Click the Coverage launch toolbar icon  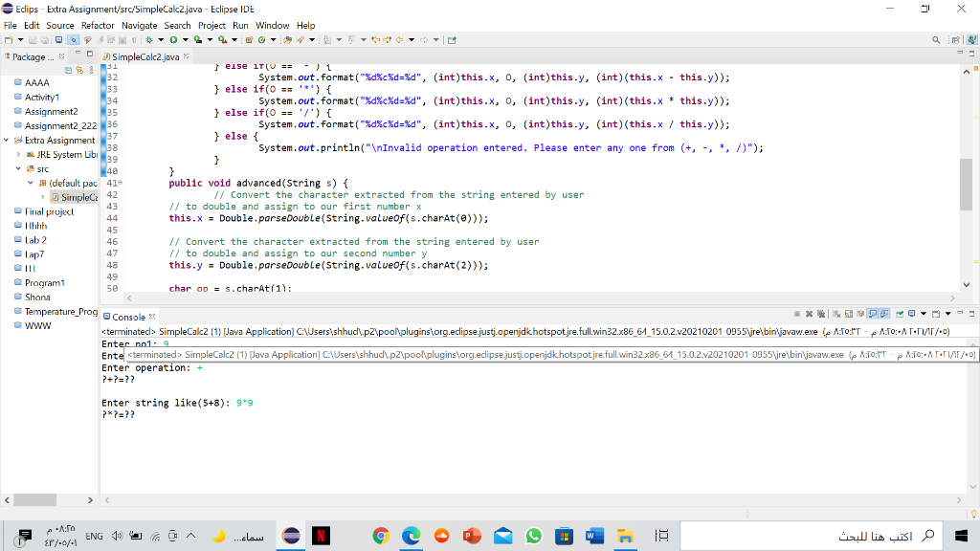click(x=198, y=40)
